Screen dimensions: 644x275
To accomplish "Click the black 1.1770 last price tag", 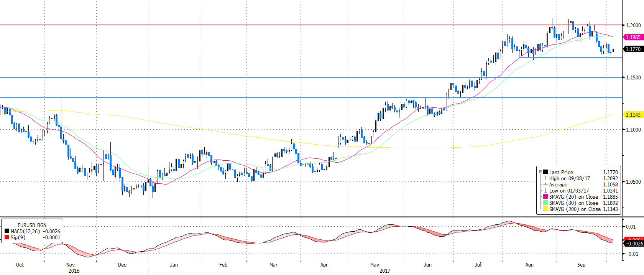I will point(634,49).
